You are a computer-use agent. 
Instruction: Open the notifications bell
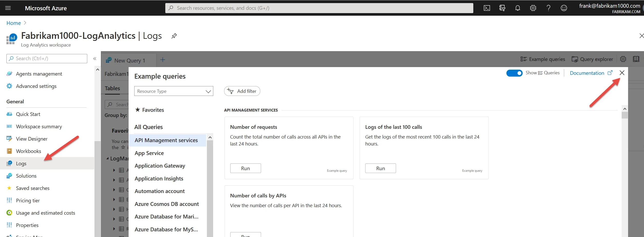pos(517,8)
